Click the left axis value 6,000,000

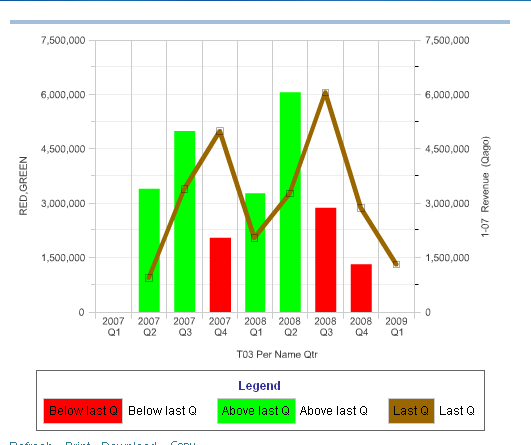click(63, 94)
